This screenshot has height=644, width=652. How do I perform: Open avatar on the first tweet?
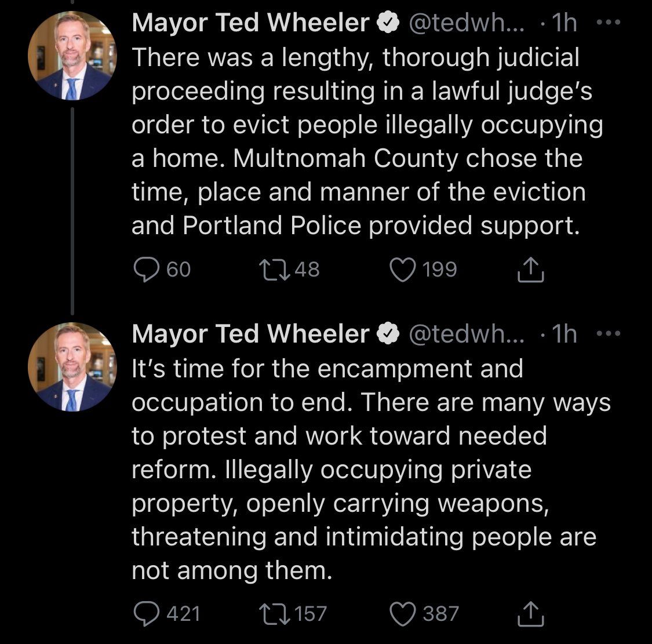[x=72, y=56]
